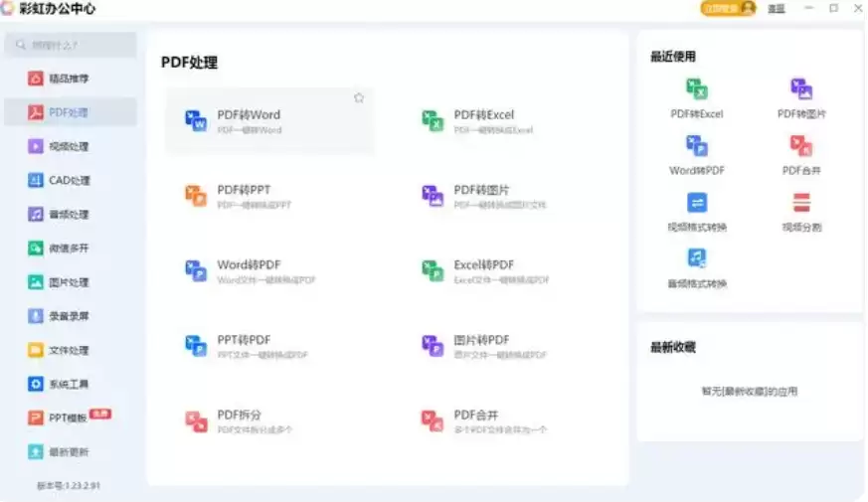Open PDF合并 in the main tool grid
This screenshot has width=868, height=502.
[x=506, y=421]
